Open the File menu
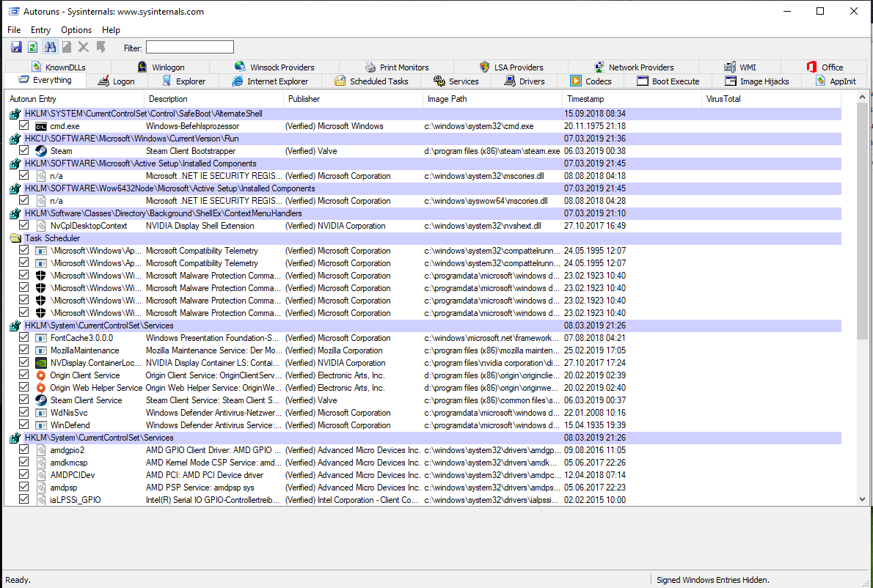Viewport: 873px width, 588px height. click(x=14, y=30)
